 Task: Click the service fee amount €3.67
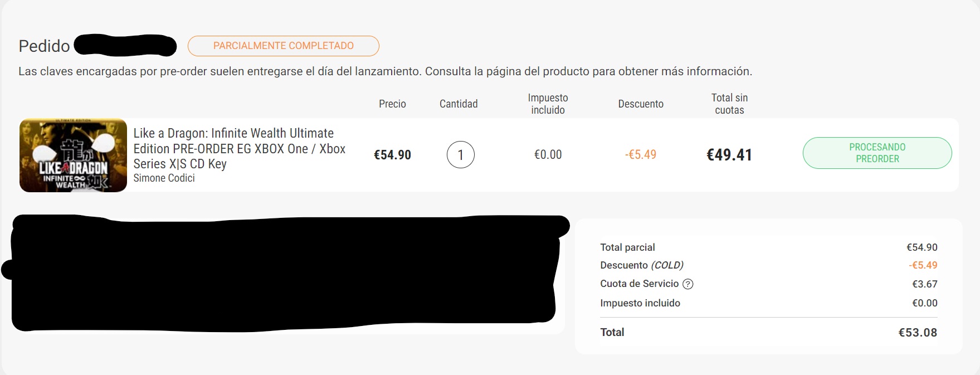[x=924, y=284]
